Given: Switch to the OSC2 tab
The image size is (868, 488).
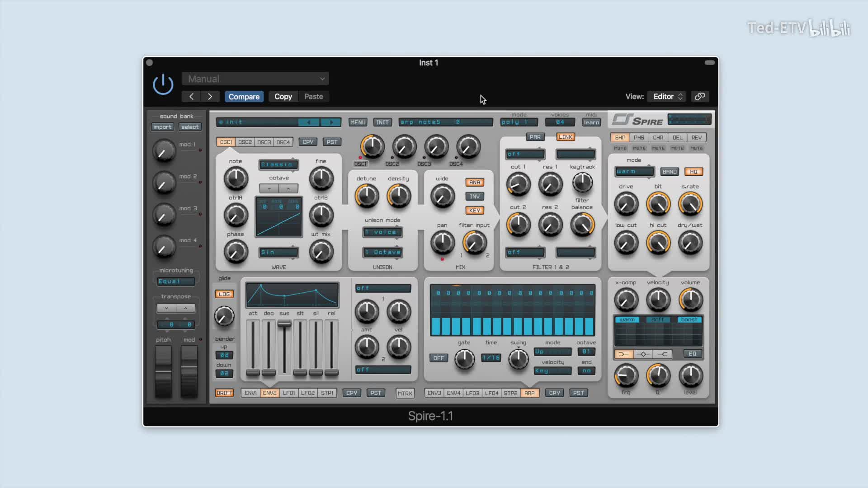Looking at the screenshot, I should [x=245, y=142].
